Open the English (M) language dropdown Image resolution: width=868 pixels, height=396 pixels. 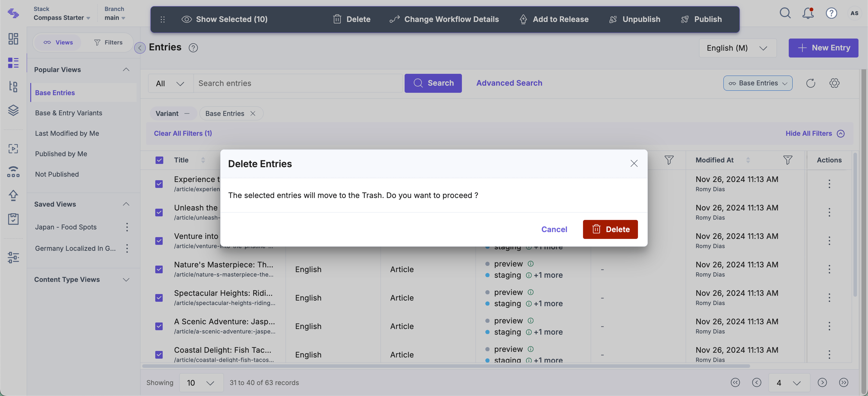click(x=738, y=48)
